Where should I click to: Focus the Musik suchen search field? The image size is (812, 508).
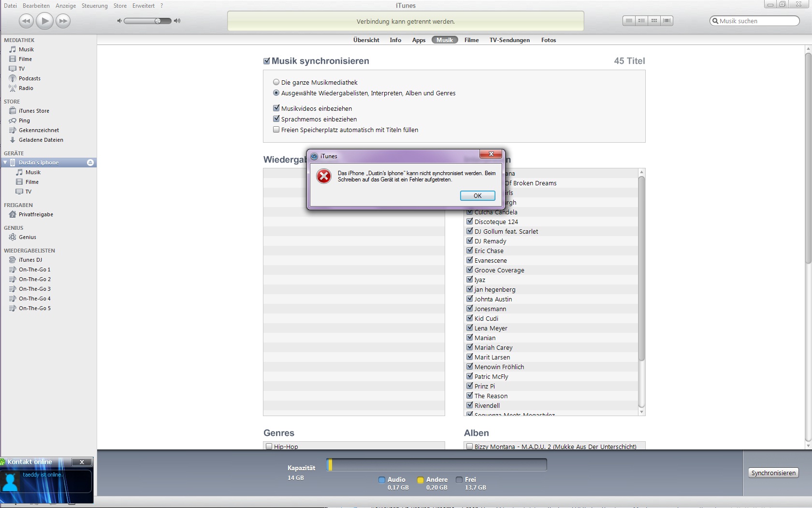click(x=754, y=21)
